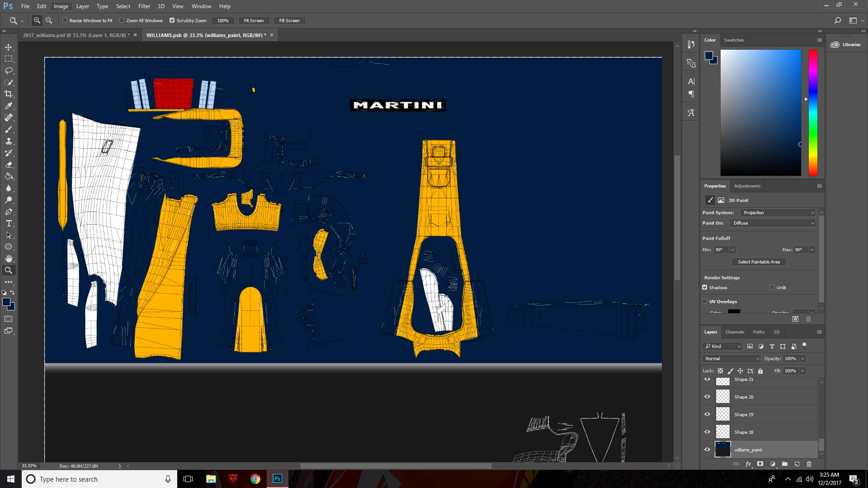
Task: Open the layer Fill dropdown arrow
Action: pos(803,371)
